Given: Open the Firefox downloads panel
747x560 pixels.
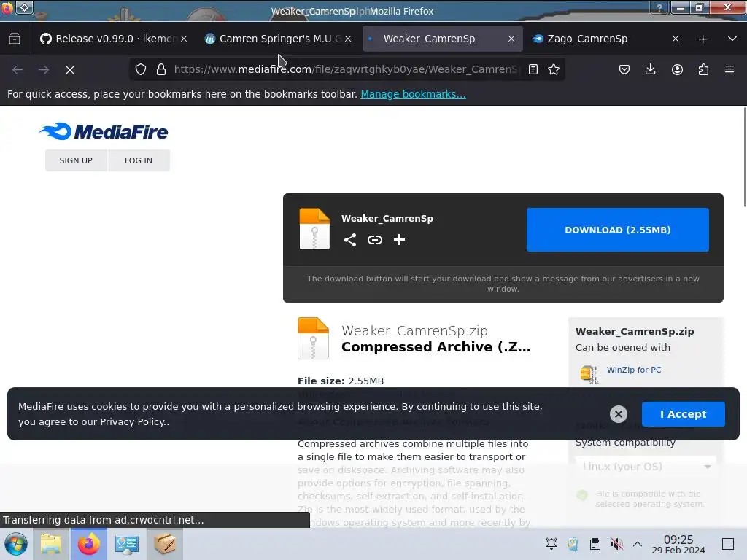Looking at the screenshot, I should [650, 69].
